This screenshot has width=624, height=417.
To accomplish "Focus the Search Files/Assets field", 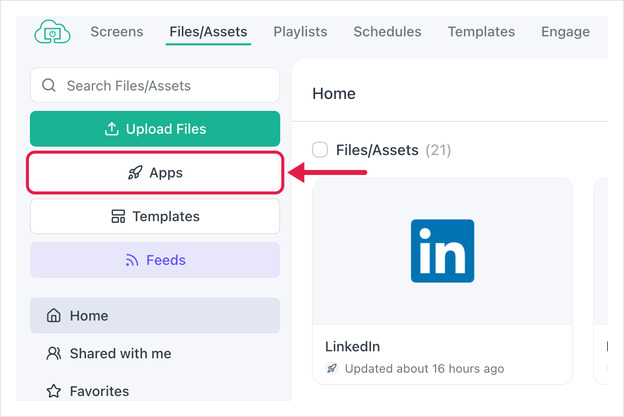I will coord(155,85).
